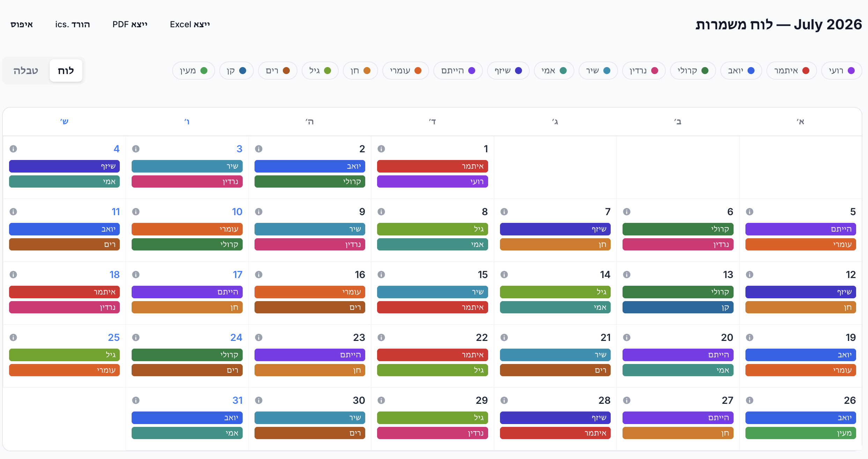
Task: Select the חן shift bar on July 7
Action: (x=555, y=245)
